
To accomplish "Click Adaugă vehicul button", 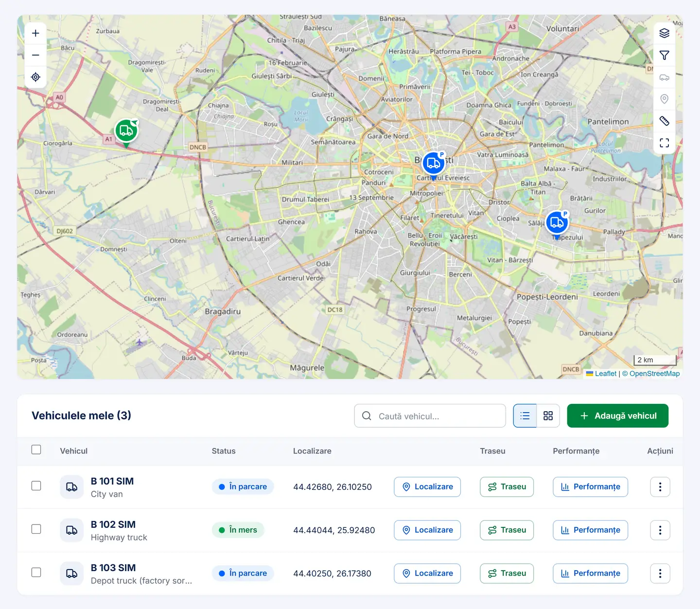I will 618,416.
